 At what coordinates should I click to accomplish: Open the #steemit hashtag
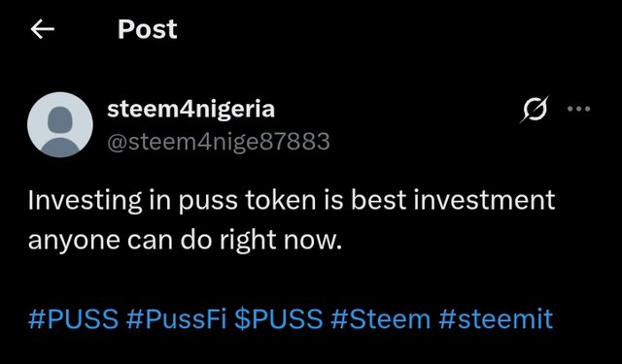click(x=496, y=318)
